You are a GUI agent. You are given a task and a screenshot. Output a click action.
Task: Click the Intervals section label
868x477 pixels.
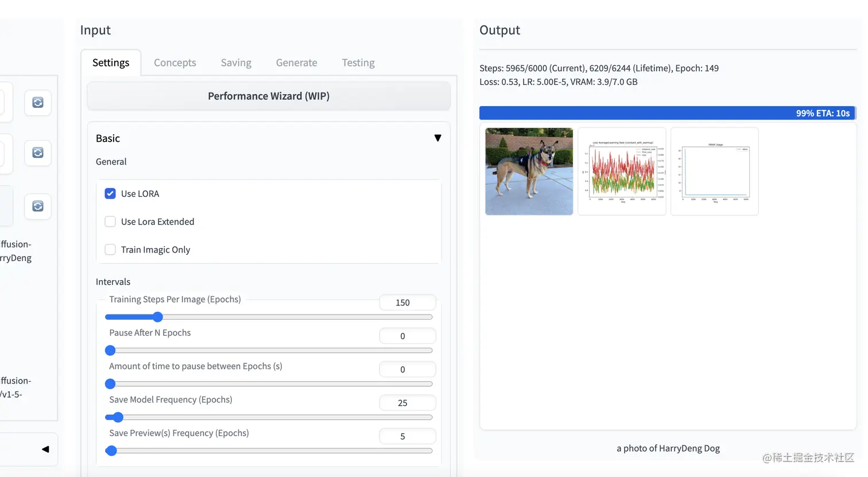(x=113, y=282)
